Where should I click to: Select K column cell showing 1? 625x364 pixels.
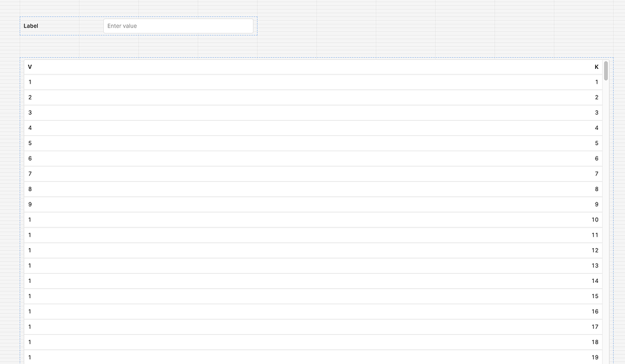click(x=597, y=82)
